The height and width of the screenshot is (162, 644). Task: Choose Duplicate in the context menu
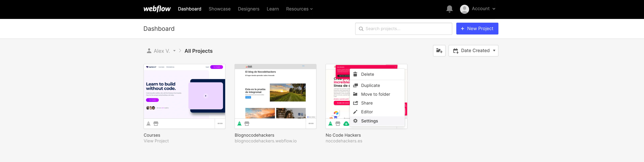[370, 86]
